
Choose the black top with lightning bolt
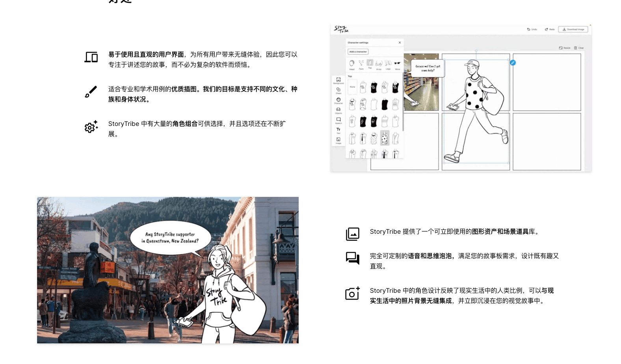(363, 121)
